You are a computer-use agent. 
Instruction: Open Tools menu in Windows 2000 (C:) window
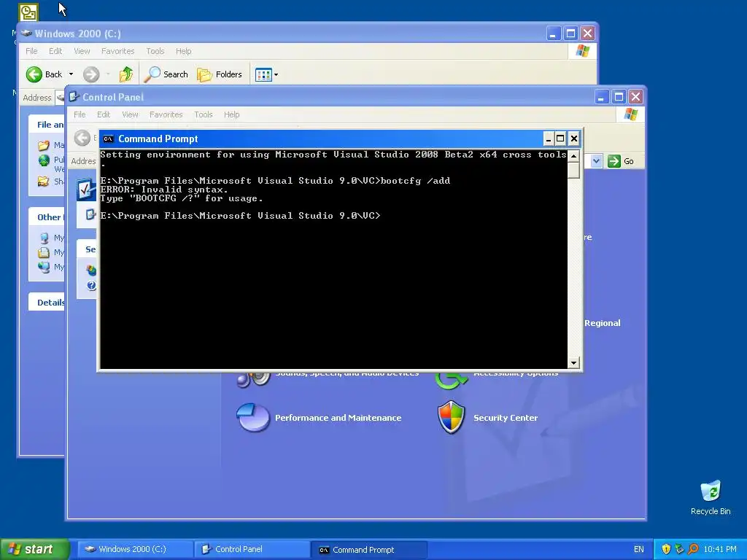pos(155,51)
